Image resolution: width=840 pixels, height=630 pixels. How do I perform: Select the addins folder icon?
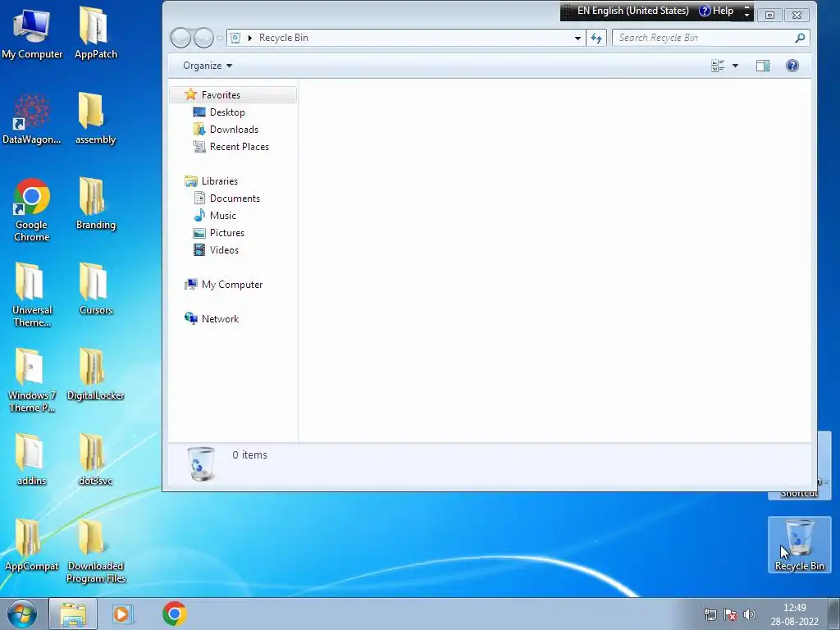[32, 459]
